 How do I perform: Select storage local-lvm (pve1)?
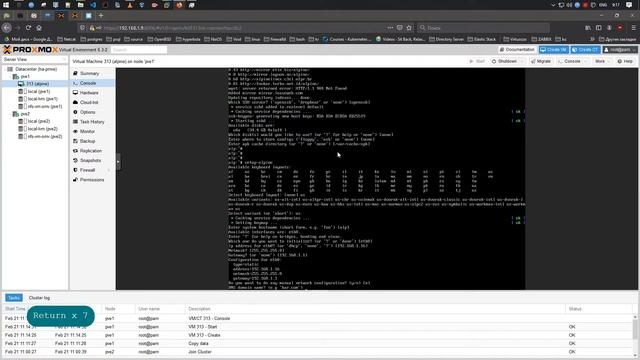pyautogui.click(x=42, y=99)
